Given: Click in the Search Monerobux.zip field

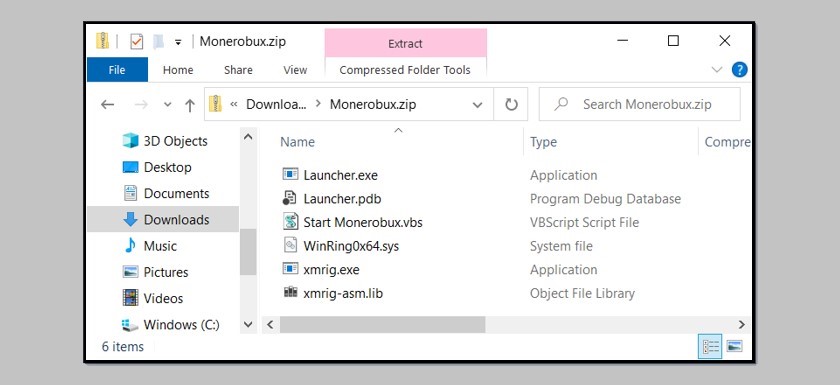Looking at the screenshot, I should pos(640,104).
